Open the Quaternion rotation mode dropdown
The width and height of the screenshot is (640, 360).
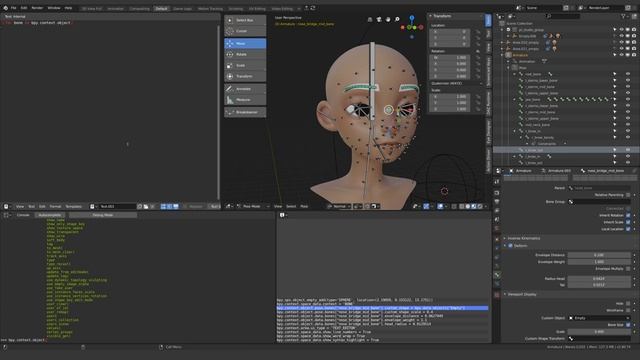pyautogui.click(x=457, y=83)
